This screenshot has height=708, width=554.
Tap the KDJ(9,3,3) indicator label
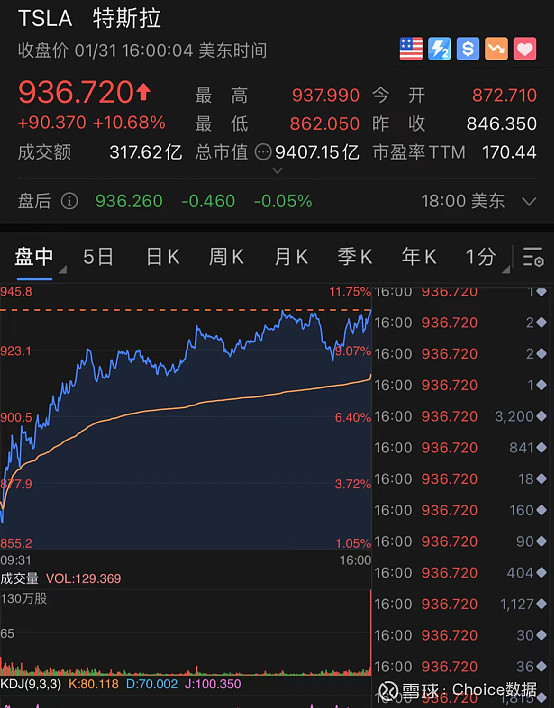point(31,684)
